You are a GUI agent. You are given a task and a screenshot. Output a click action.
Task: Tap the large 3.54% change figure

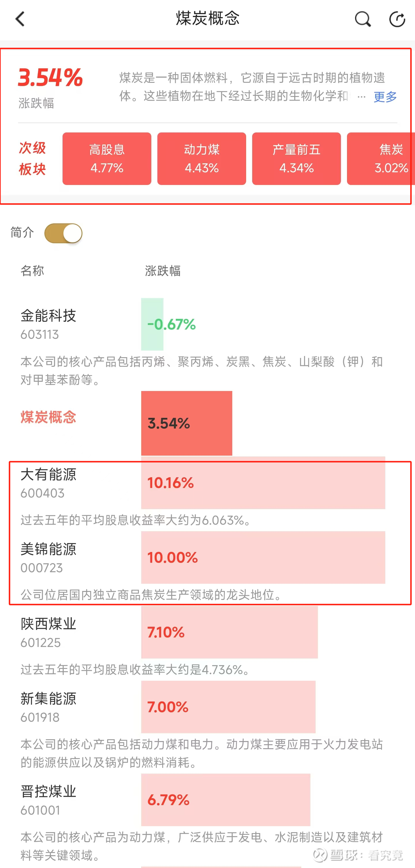point(50,78)
